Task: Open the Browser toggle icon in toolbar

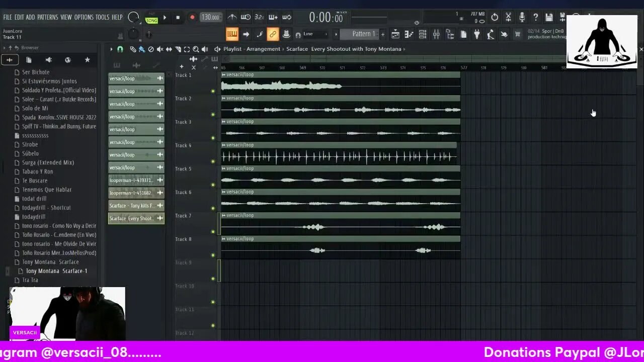Action: pyautogui.click(x=450, y=34)
